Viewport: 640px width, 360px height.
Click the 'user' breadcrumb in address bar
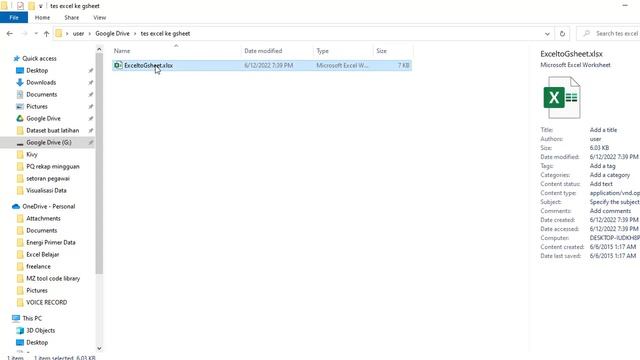[x=78, y=33]
